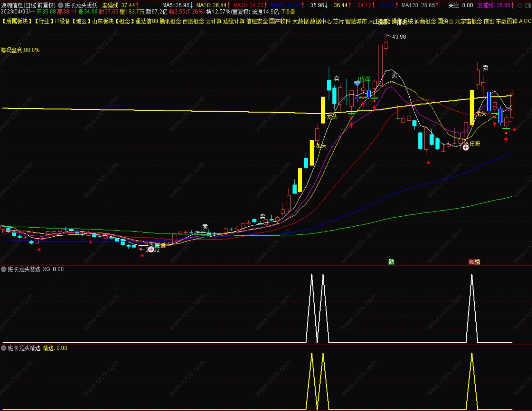Select the 元宇宙概念 concept tag
This screenshot has height=411, width=532.
tap(469, 21)
